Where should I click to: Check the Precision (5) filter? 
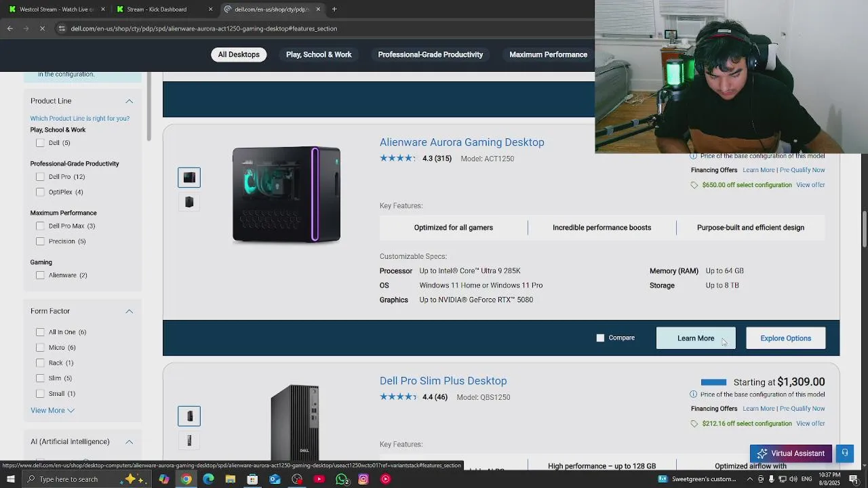(x=40, y=241)
